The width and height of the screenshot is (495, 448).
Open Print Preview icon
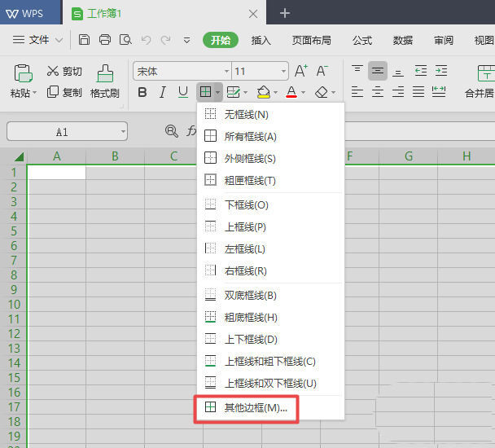125,40
